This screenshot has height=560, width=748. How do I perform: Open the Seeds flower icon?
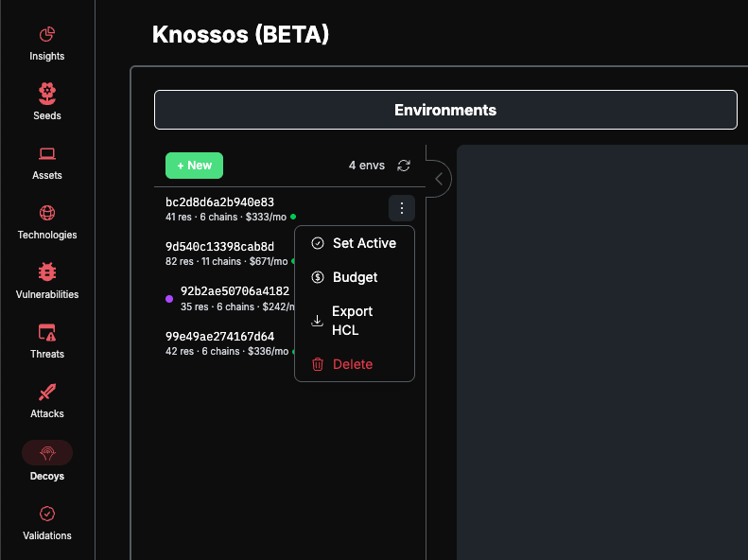(x=46, y=94)
